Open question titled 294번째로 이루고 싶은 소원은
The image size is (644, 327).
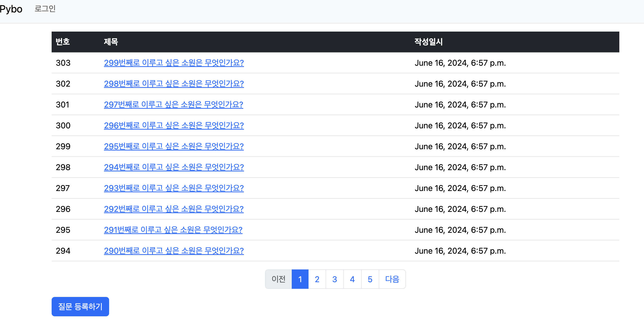174,167
